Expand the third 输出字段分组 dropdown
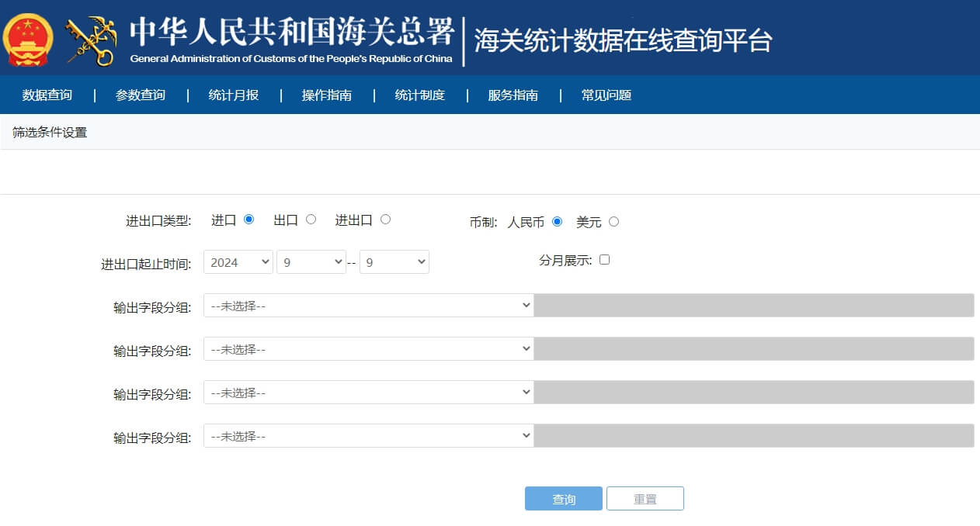980x526 pixels. 369,393
